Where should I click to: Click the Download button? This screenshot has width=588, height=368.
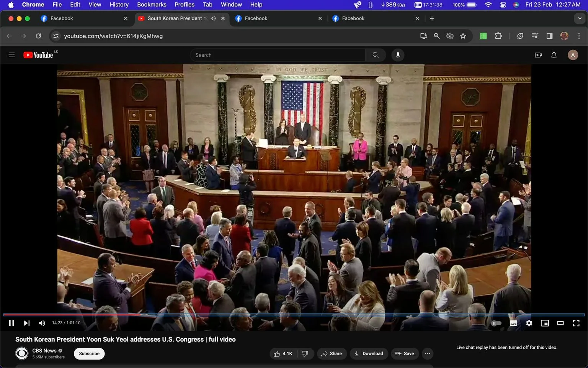point(368,353)
